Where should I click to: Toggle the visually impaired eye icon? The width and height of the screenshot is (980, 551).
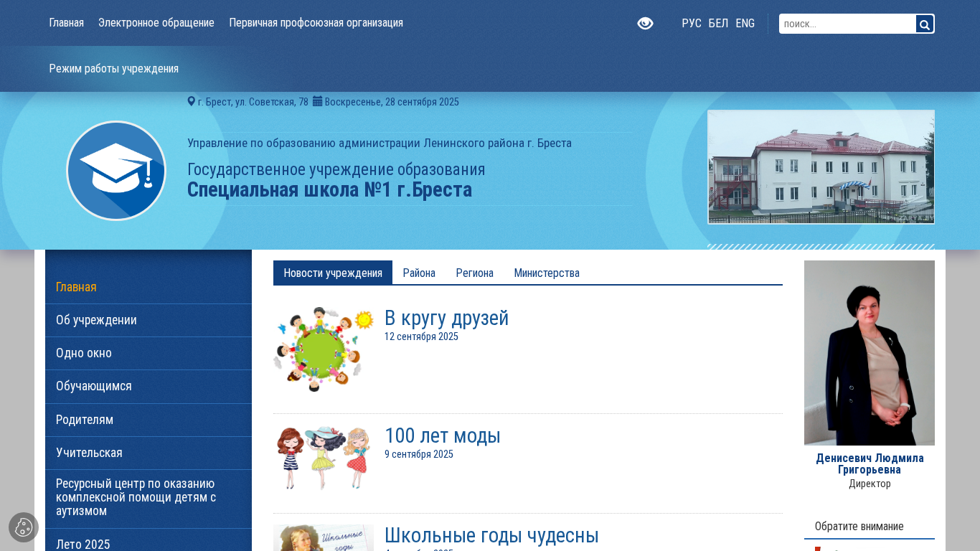click(x=645, y=24)
